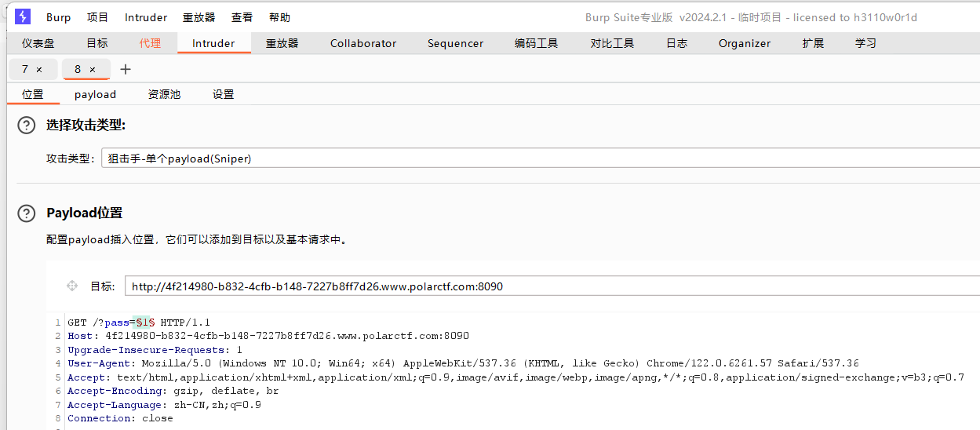980x430 pixels.
Task: Open the Burp menu
Action: click(59, 17)
